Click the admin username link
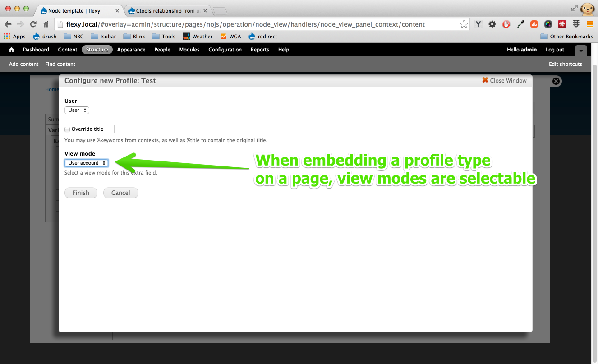 click(x=529, y=50)
